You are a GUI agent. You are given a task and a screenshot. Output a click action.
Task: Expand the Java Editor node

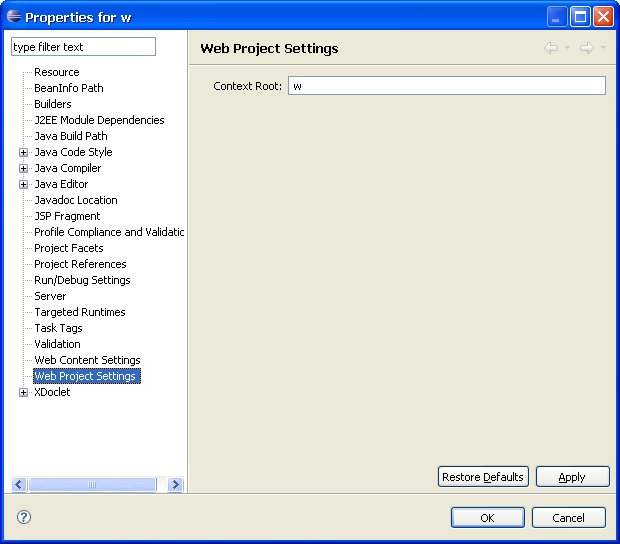click(x=23, y=184)
